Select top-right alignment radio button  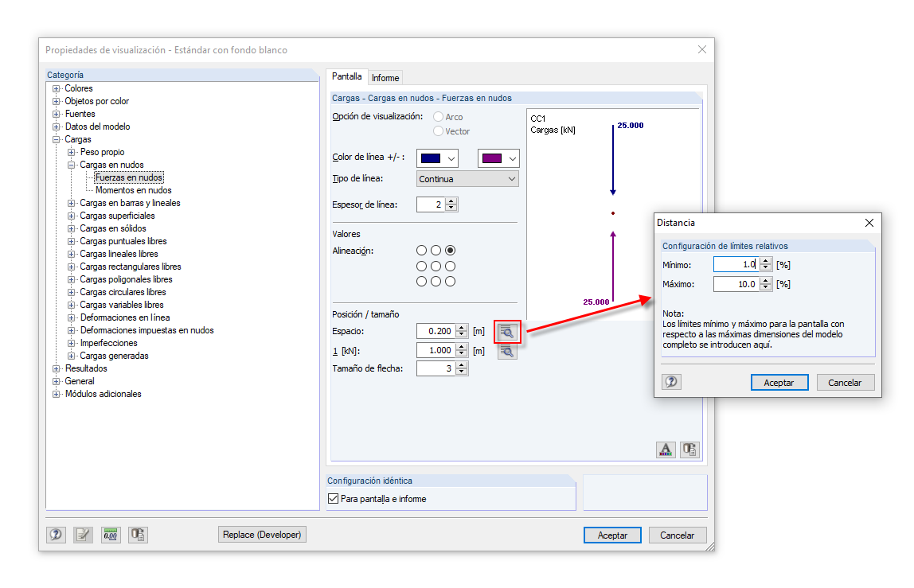coord(450,250)
